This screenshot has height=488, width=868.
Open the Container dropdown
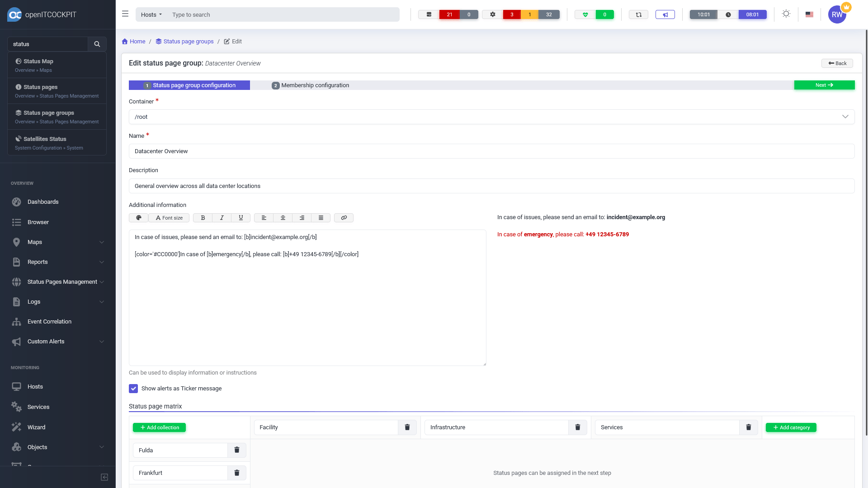(x=491, y=117)
